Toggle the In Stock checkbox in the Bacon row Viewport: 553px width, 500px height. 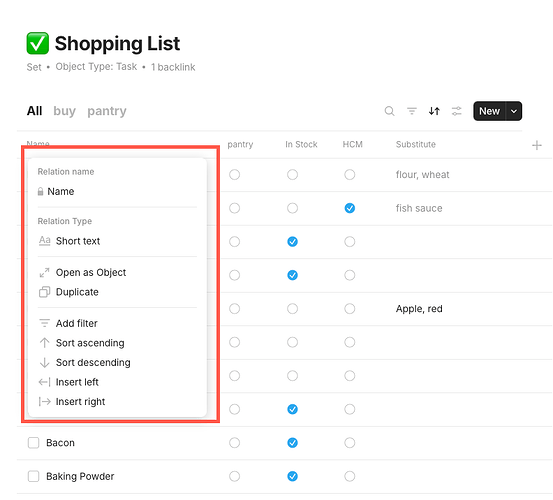292,443
